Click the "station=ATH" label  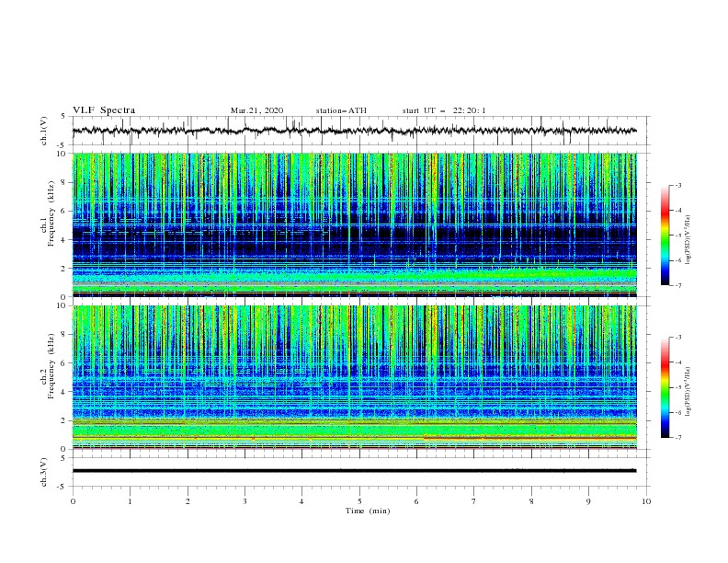(x=341, y=110)
